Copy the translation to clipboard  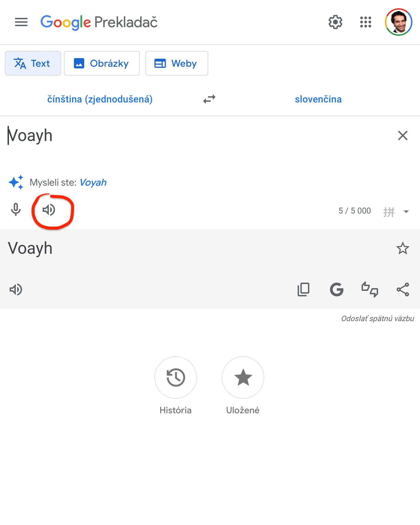click(303, 289)
